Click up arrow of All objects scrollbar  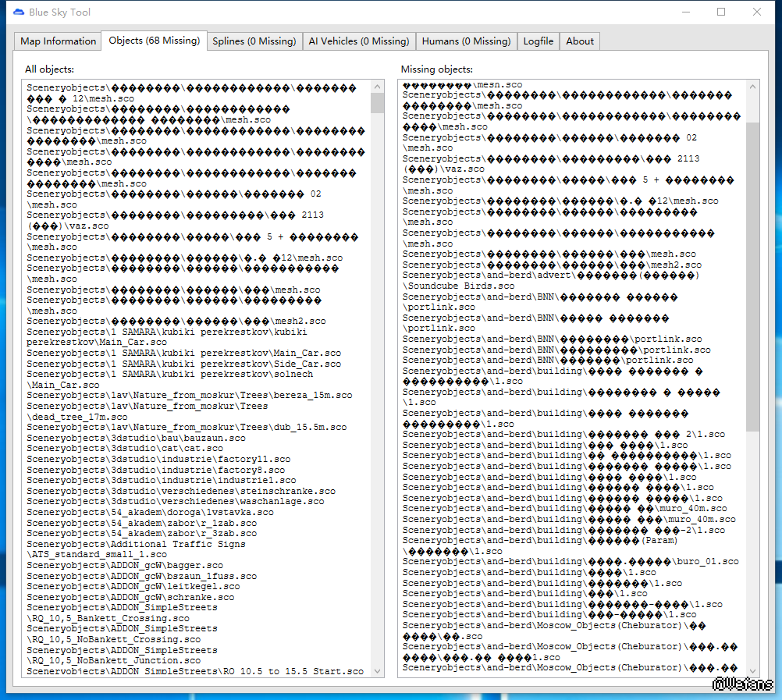click(x=378, y=87)
